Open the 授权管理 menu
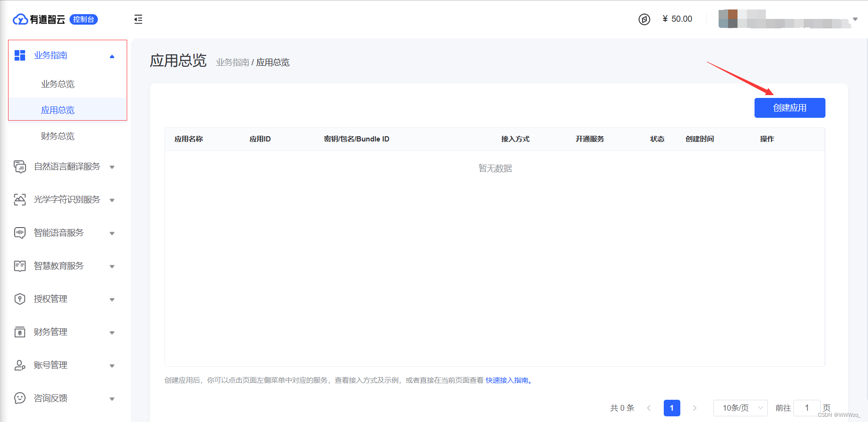868x422 pixels. coord(51,299)
